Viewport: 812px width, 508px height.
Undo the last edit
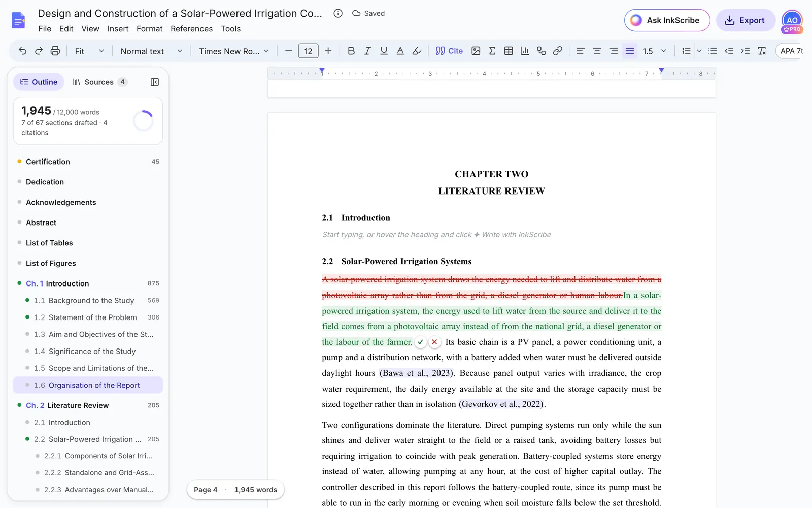(x=22, y=51)
